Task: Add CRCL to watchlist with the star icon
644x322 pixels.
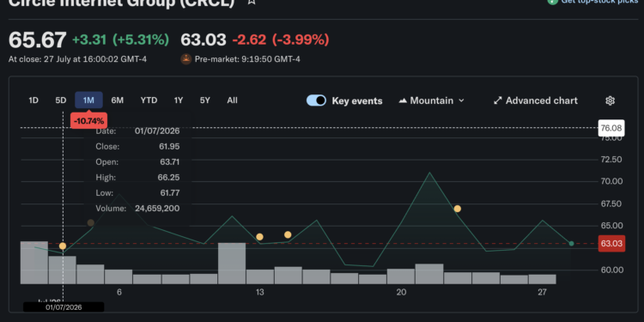Action: pyautogui.click(x=252, y=2)
